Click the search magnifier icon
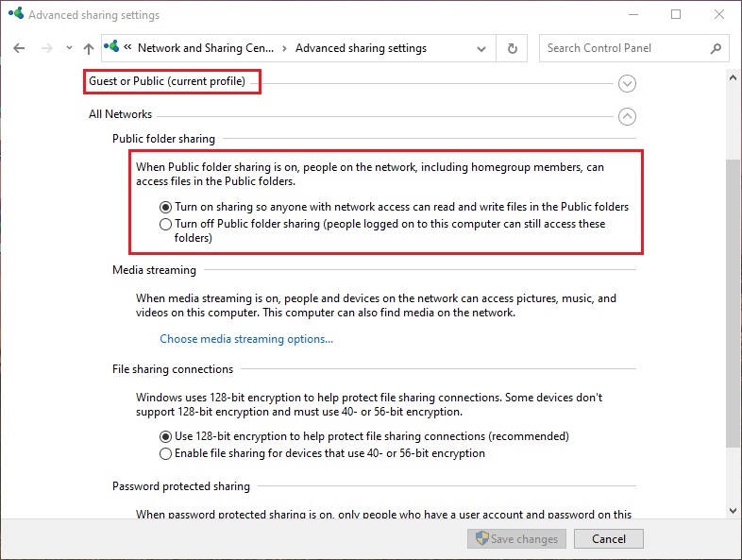This screenshot has width=742, height=560. 716,48
